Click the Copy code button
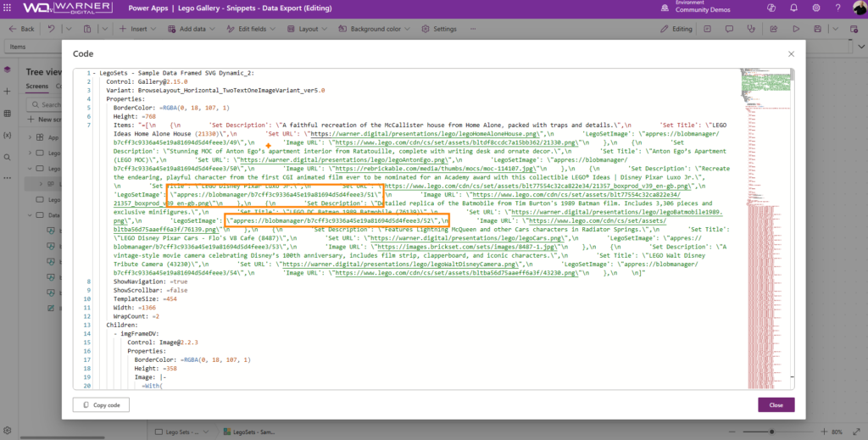This screenshot has height=440, width=868. tap(101, 404)
